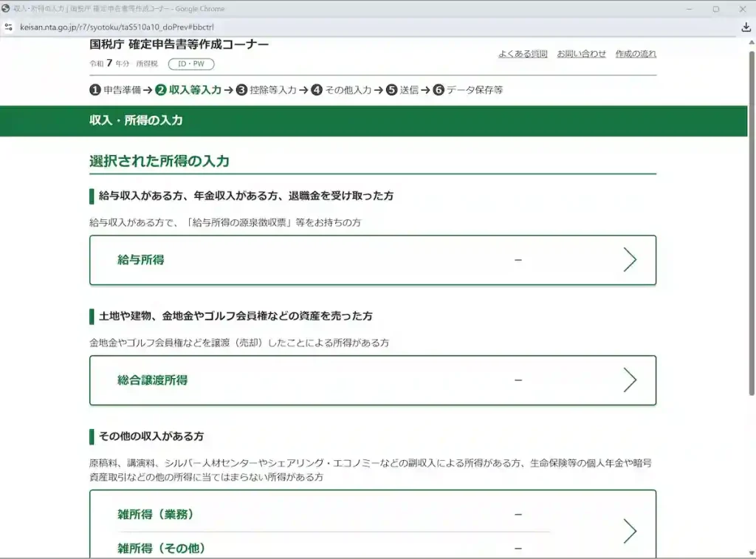
Task: Open Chrome downloads icon in the toolbar
Action: pyautogui.click(x=746, y=27)
